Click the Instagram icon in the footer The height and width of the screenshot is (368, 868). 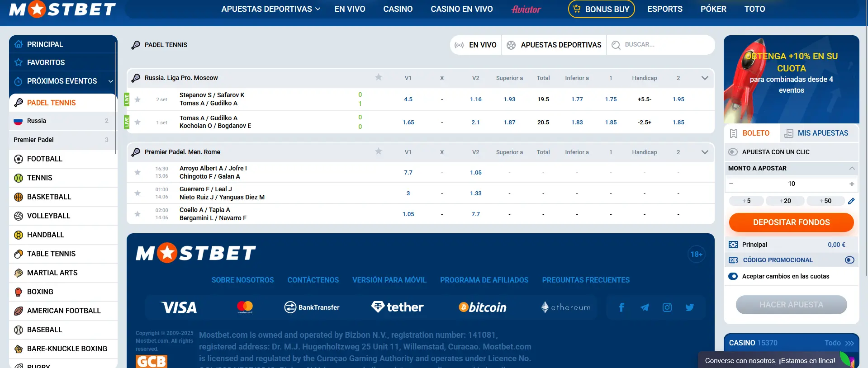click(x=667, y=307)
